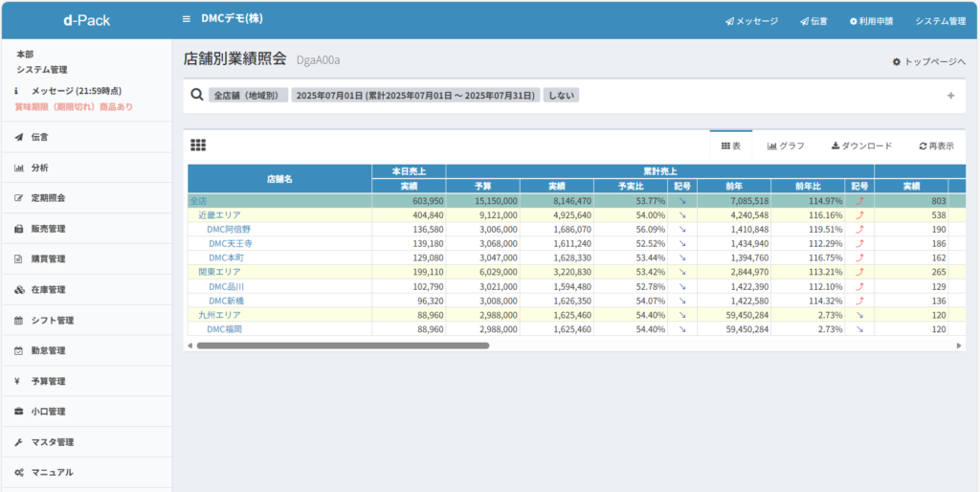This screenshot has height=492, width=980.
Task: Open the システム管理 menu in header
Action: click(940, 20)
